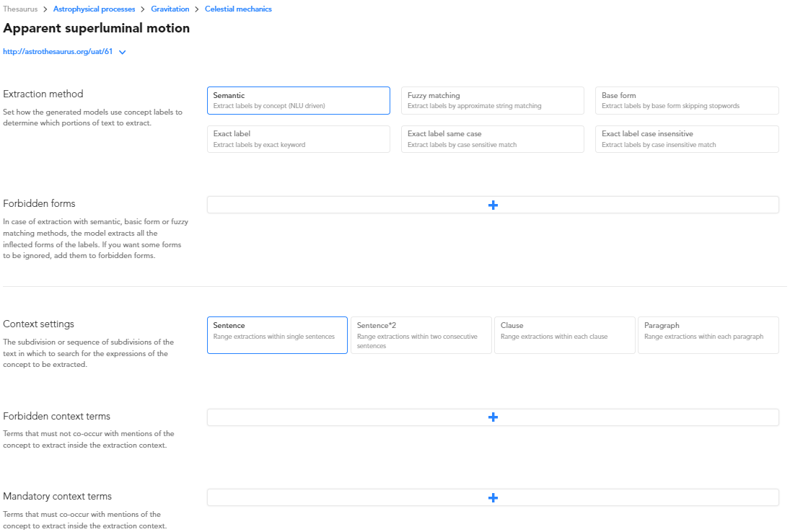
Task: Choose Fuzzy matching extraction method
Action: 492,101
